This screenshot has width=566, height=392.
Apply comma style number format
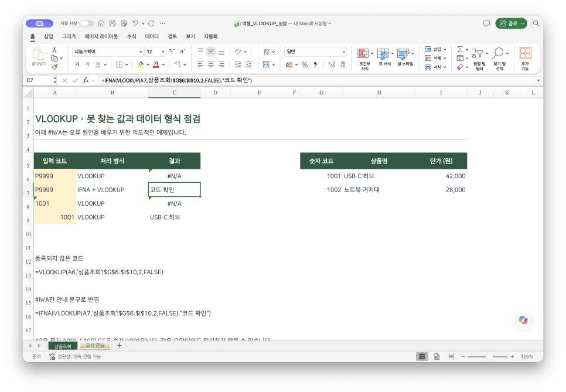click(315, 64)
